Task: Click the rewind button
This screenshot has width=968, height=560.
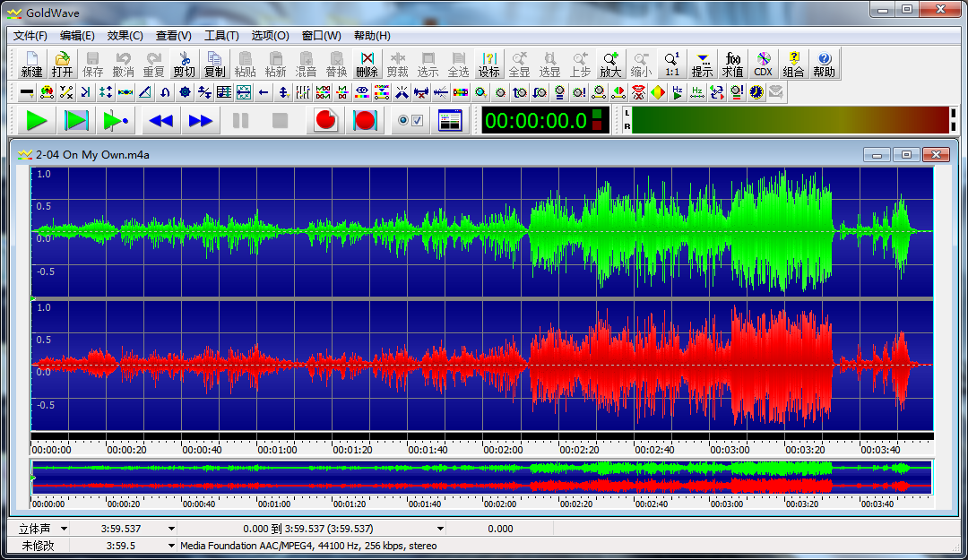Action: (161, 120)
